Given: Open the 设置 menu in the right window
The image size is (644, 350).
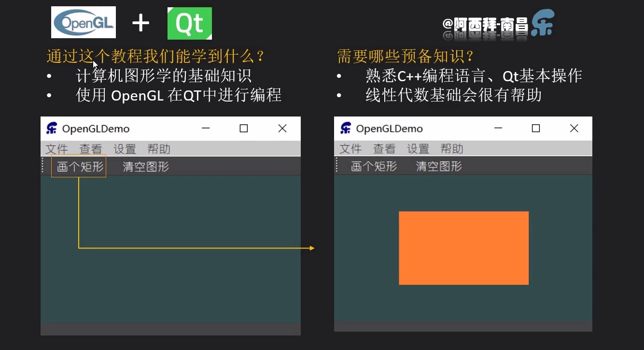Looking at the screenshot, I should [x=418, y=149].
